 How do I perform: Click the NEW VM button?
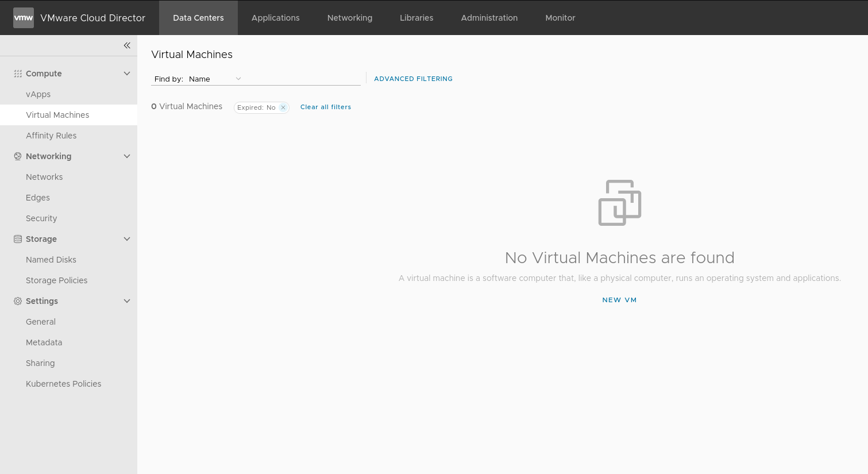619,300
